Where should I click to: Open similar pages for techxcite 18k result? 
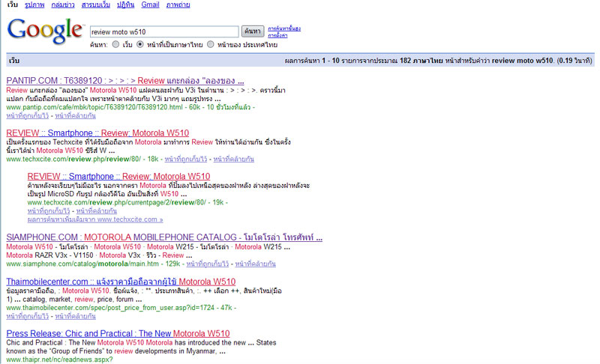point(233,159)
